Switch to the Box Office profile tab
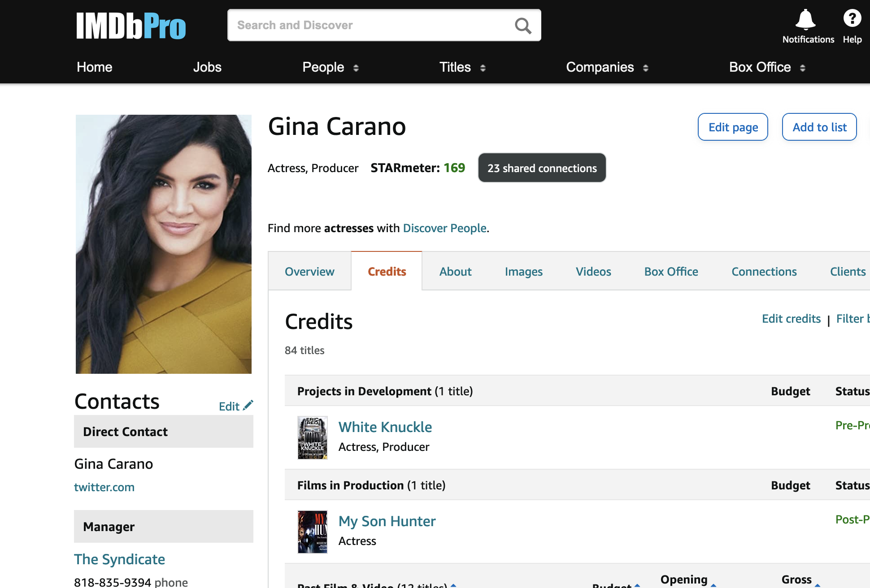Screen dimensions: 870x588 671,271
